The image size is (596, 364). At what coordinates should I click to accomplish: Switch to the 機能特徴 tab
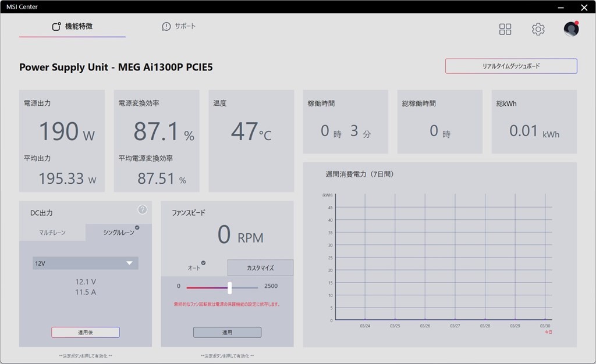click(x=72, y=26)
